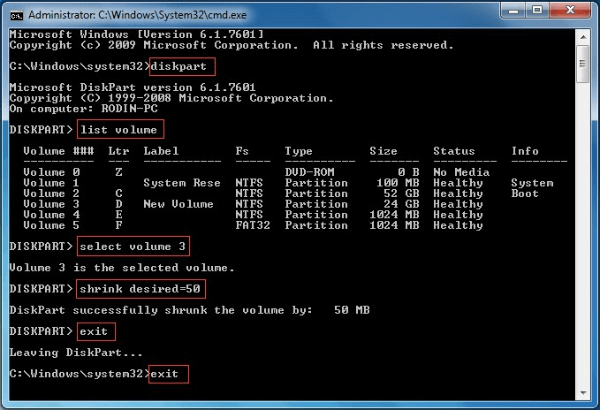Click the Status column header
601x410 pixels.
(454, 151)
